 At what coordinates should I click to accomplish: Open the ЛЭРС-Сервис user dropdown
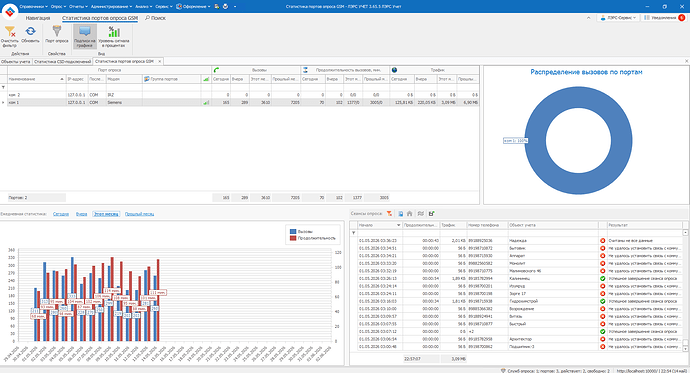click(618, 18)
